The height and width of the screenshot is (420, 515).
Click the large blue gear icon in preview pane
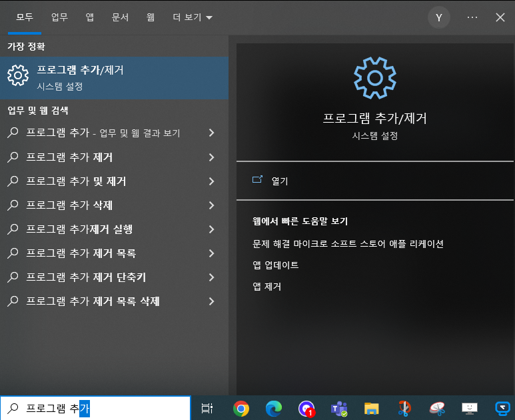[x=374, y=78]
